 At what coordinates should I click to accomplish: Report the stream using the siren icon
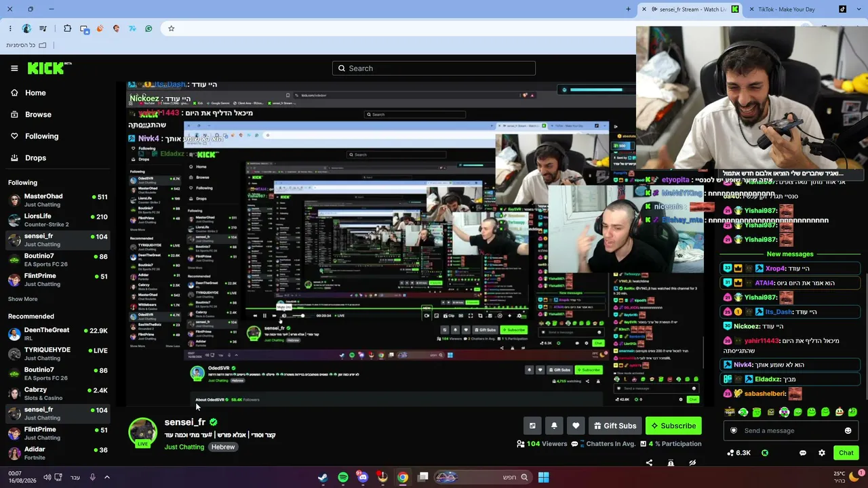tap(671, 463)
